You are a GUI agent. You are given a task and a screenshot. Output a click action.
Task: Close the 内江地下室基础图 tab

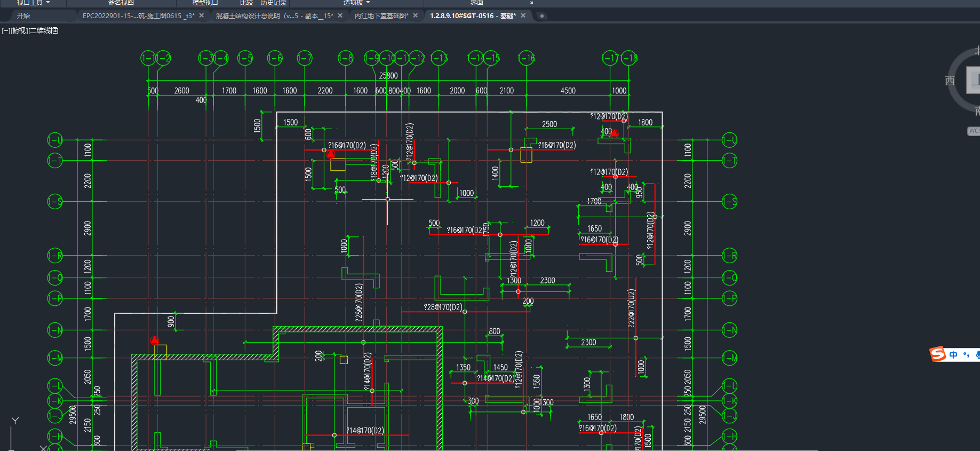coord(416,16)
